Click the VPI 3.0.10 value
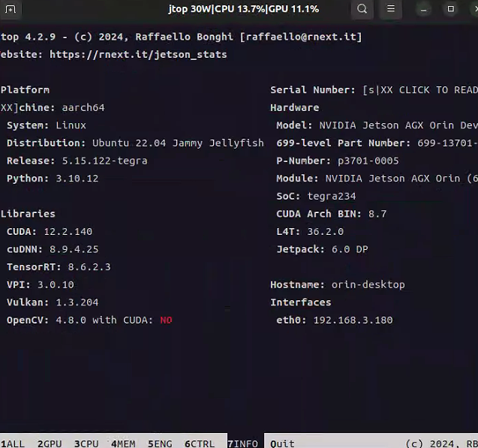Viewport: 478px width, 448px height. [x=56, y=284]
